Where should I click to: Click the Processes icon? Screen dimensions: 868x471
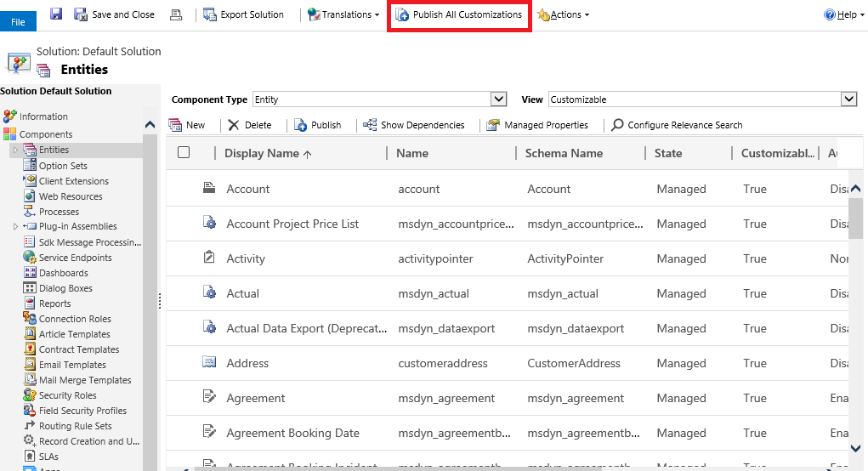[x=30, y=212]
